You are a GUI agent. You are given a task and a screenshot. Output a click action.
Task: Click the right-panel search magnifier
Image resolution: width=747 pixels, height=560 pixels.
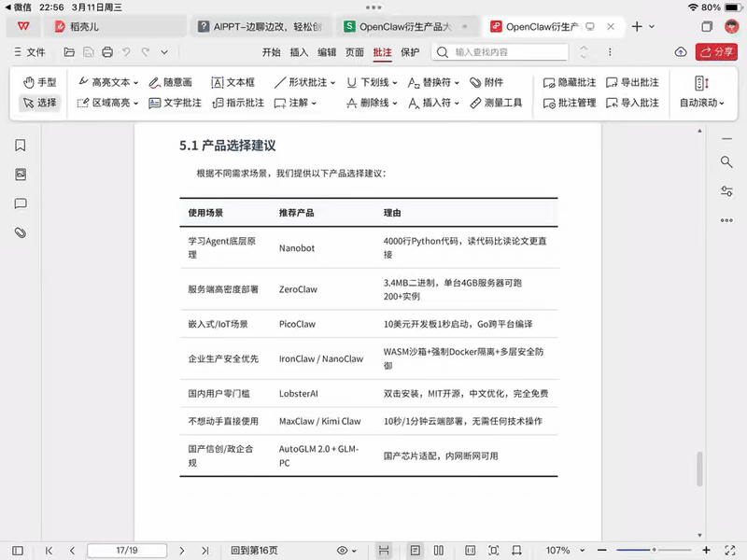click(726, 161)
